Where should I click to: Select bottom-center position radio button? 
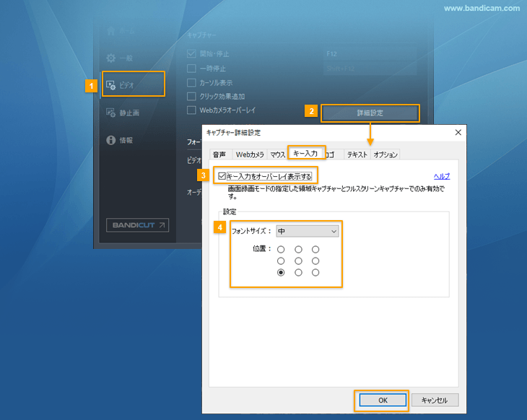click(298, 273)
